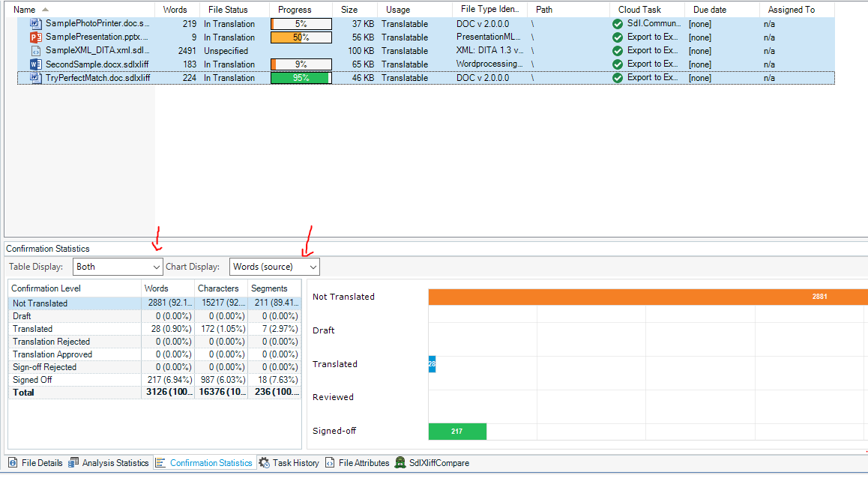Click the 50% progress bar of SamplePresentation
The width and height of the screenshot is (868, 478).
(x=301, y=37)
